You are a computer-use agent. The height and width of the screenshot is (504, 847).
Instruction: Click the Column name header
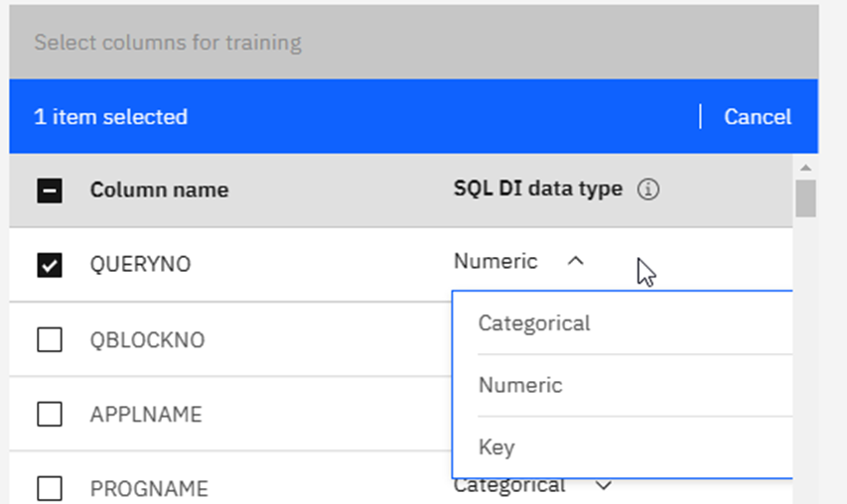click(159, 189)
